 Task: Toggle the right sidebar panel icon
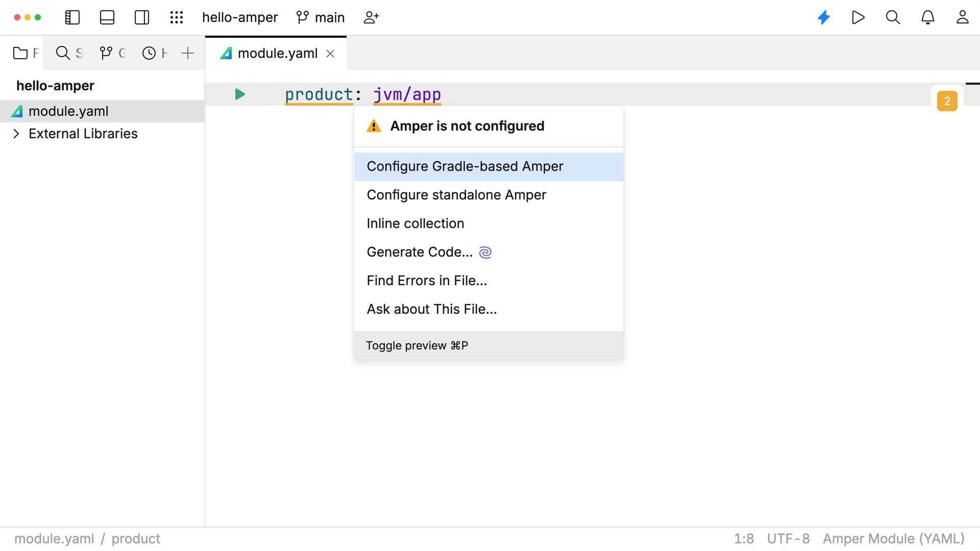point(142,17)
